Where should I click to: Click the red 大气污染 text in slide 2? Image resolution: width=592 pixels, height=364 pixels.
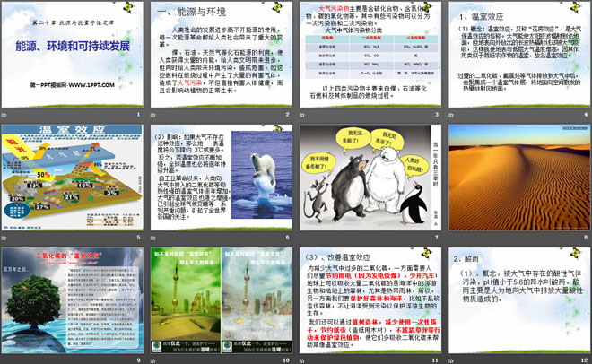[189, 82]
